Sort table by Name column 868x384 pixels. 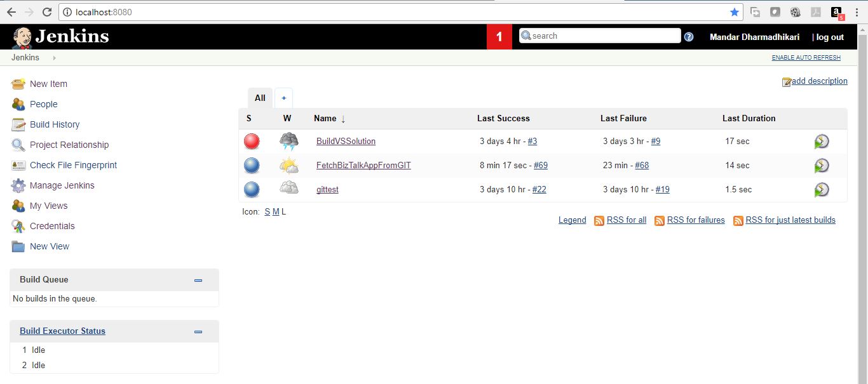(330, 118)
